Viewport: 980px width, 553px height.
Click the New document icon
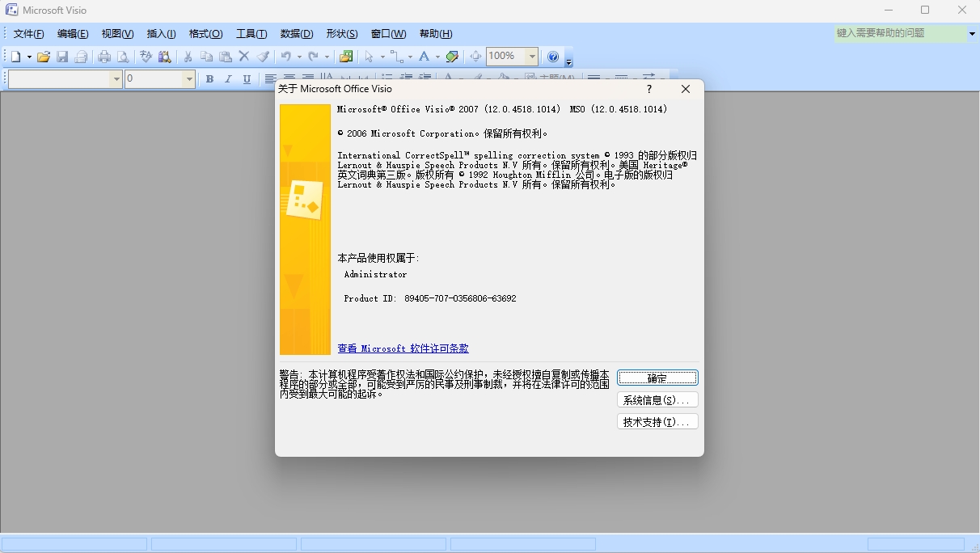click(15, 57)
